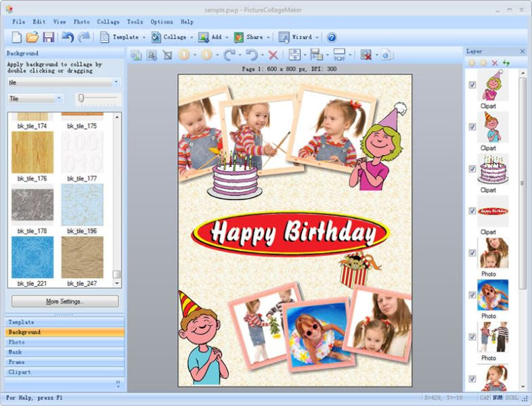532x406 pixels.
Task: Click the crop icon in canvas toolbar
Action: pos(168,55)
